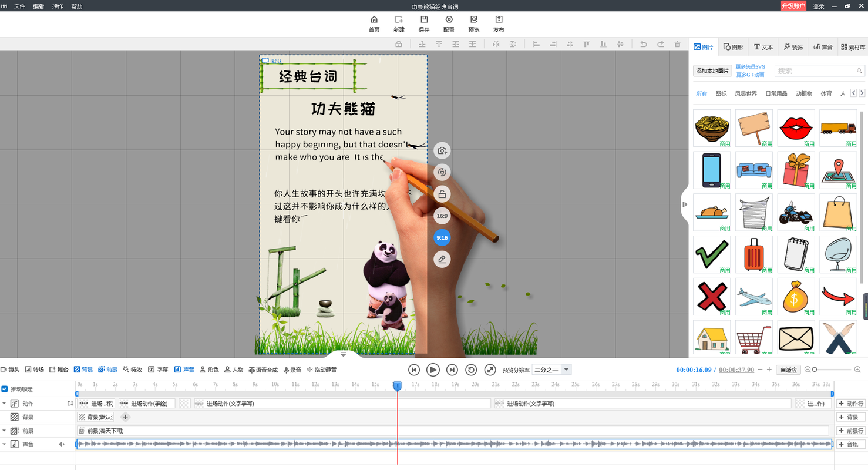Collapse the 声音 track row
The image size is (868, 470).
4,444
